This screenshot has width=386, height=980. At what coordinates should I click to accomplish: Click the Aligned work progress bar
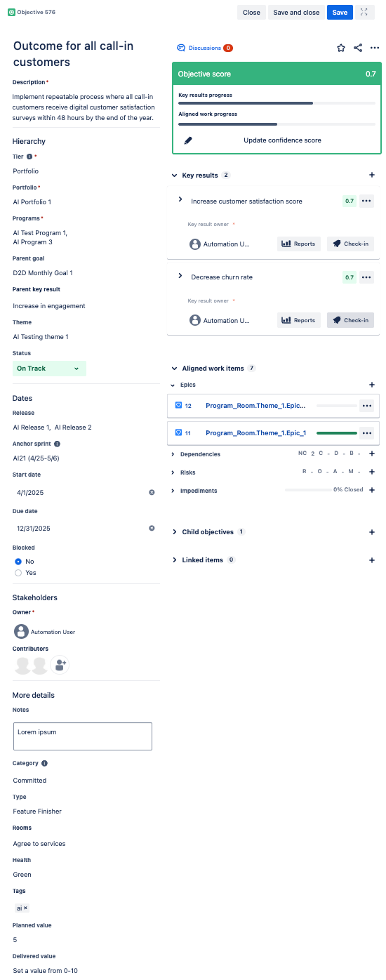tap(277, 124)
